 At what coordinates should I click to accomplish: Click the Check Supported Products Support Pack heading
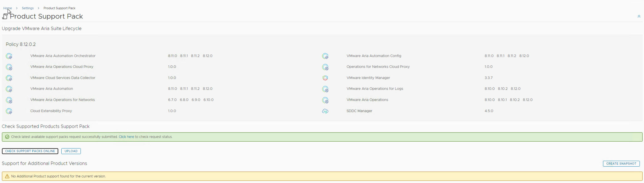(x=46, y=126)
